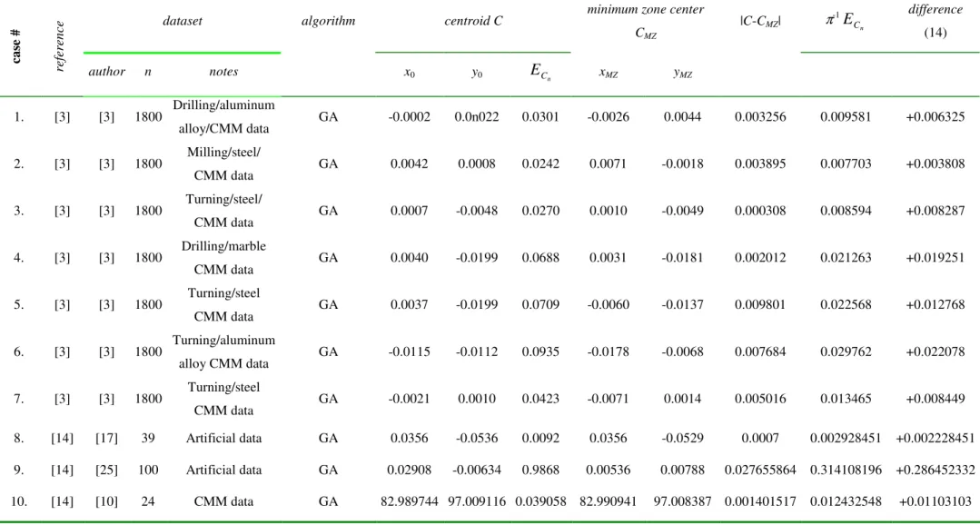Select the 'dataset' group header
Image resolution: width=980 pixels, height=525 pixels.
(x=183, y=21)
